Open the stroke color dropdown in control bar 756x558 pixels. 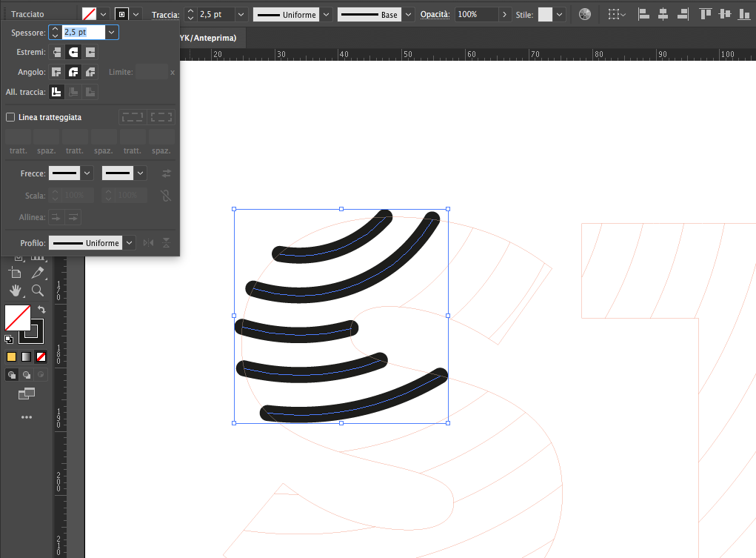(x=136, y=15)
